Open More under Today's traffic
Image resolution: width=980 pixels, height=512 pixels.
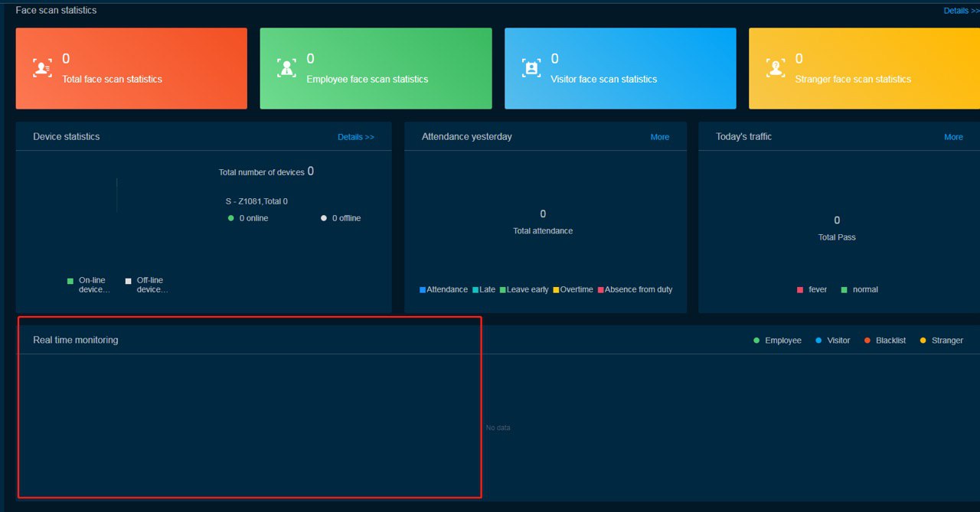pos(953,137)
